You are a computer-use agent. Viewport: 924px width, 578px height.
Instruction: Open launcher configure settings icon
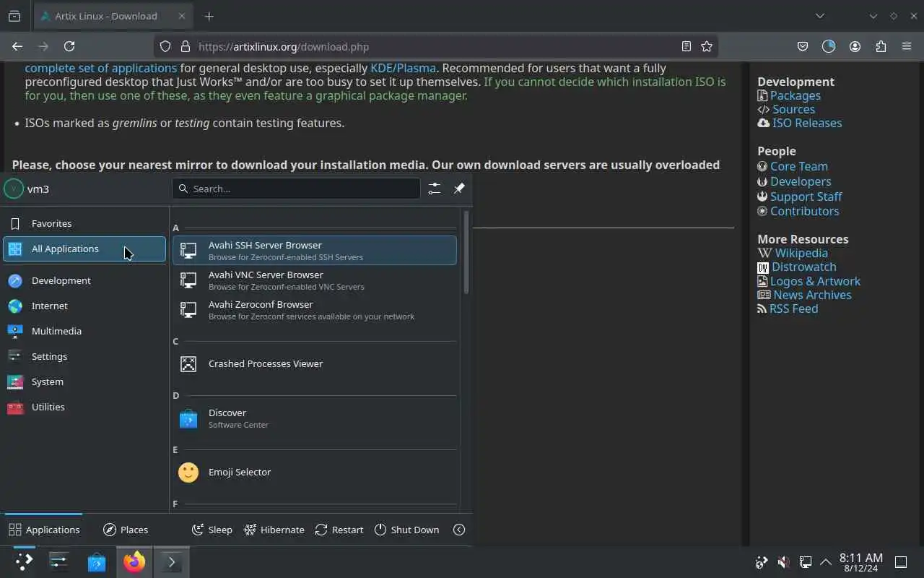434,189
